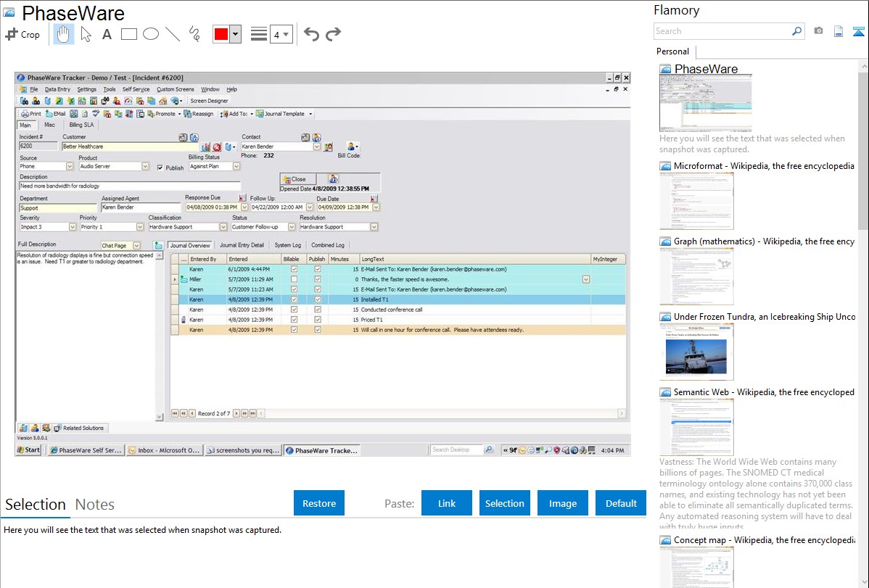Click the Paste Default button
Image resolution: width=869 pixels, height=588 pixels.
(x=621, y=503)
